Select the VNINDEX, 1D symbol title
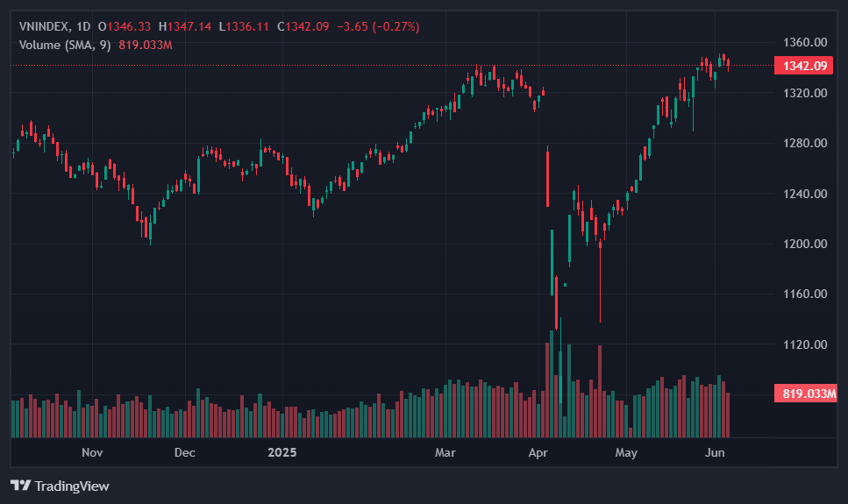This screenshot has height=504, width=848. click(x=54, y=26)
